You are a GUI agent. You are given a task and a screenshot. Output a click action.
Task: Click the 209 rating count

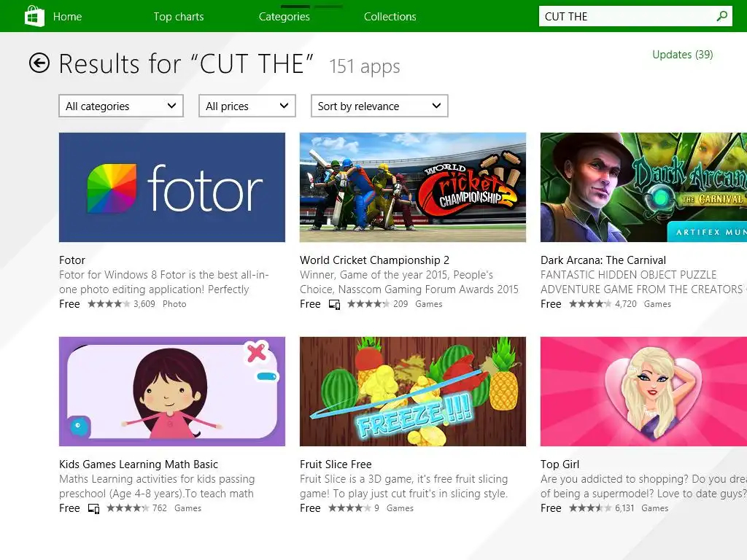[400, 304]
